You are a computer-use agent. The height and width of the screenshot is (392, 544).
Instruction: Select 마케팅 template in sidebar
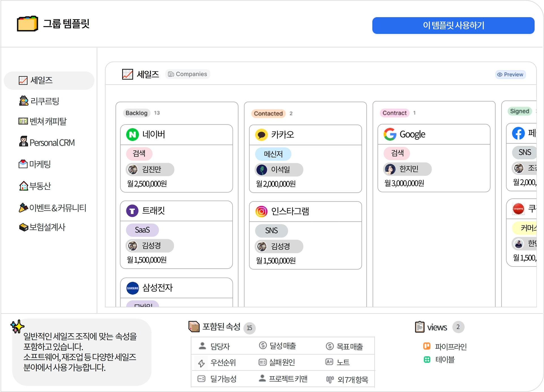35,164
